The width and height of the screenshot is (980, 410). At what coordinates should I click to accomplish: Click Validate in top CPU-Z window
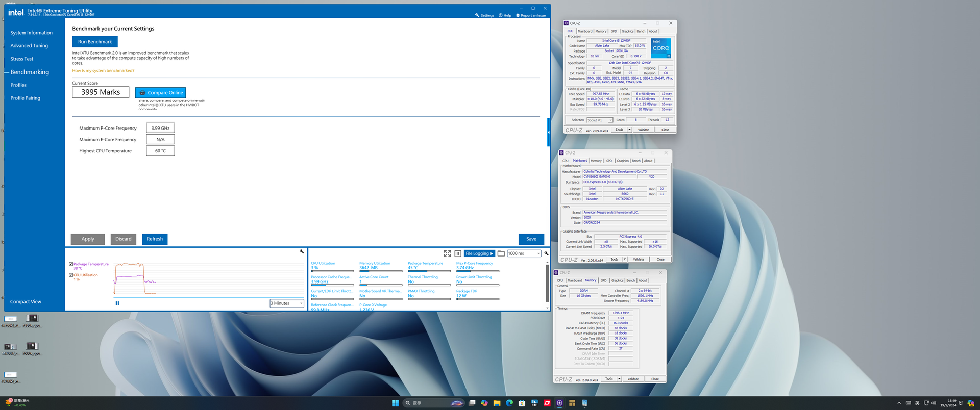click(x=644, y=130)
